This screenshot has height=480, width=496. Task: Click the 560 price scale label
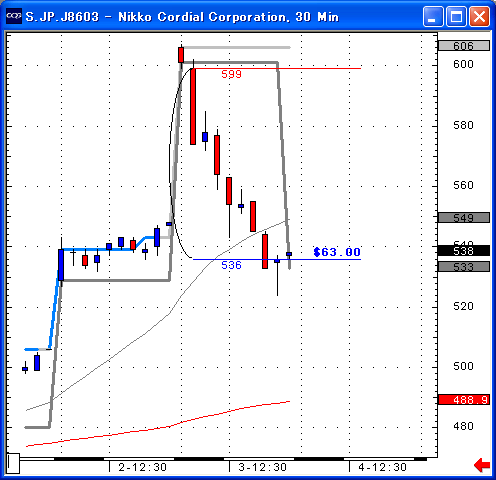click(x=463, y=185)
